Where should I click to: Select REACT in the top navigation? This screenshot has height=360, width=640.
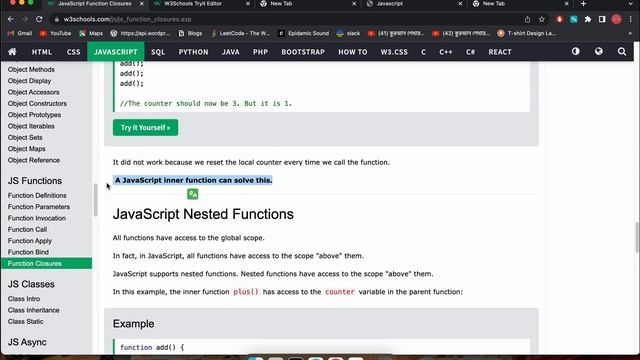pyautogui.click(x=500, y=52)
